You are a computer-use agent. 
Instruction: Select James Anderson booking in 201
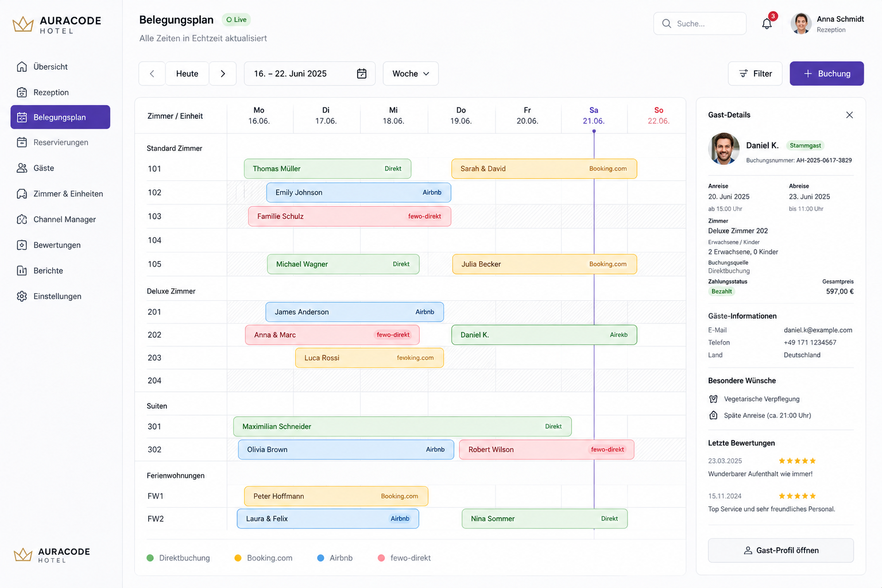coord(355,312)
